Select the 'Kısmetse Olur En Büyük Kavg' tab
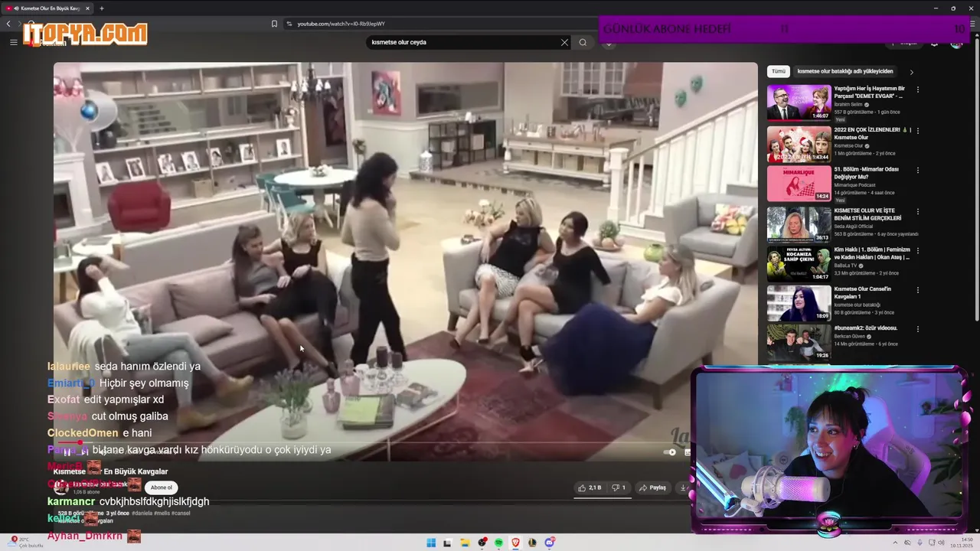 [47, 8]
